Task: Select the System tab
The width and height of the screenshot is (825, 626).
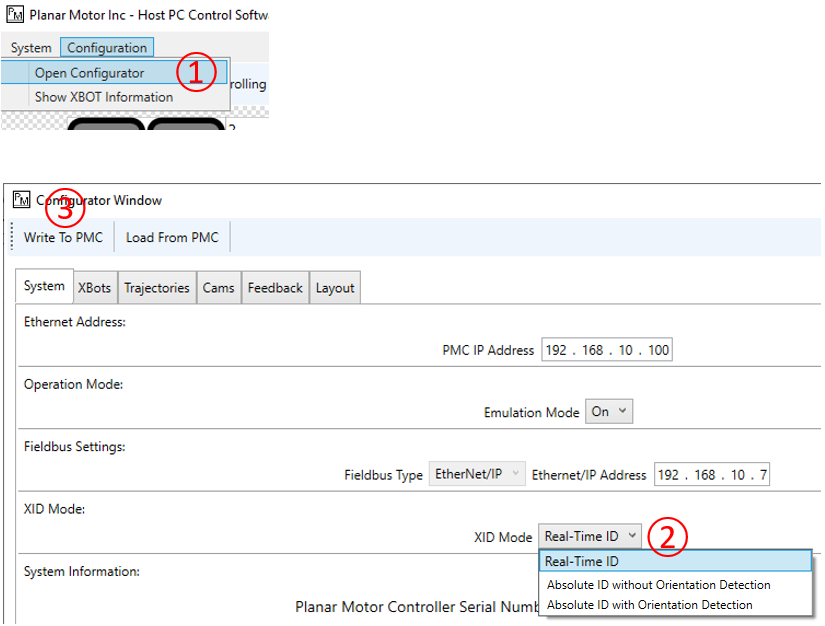Action: point(44,286)
